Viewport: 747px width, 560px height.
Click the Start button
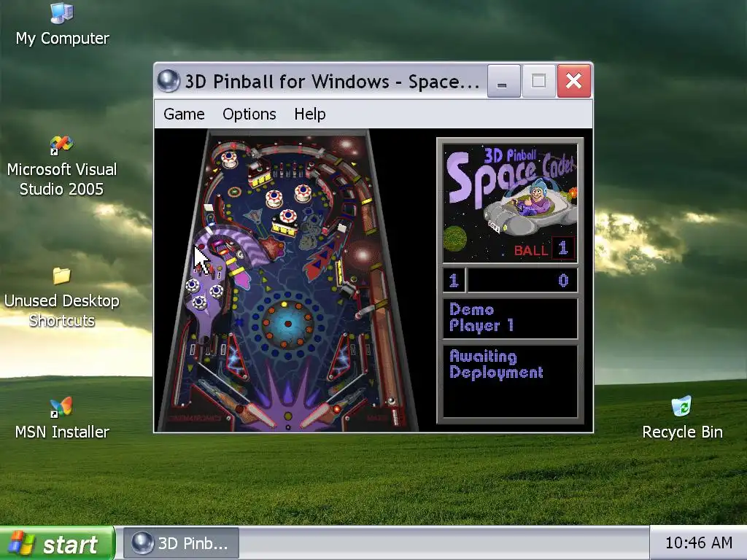tap(57, 543)
